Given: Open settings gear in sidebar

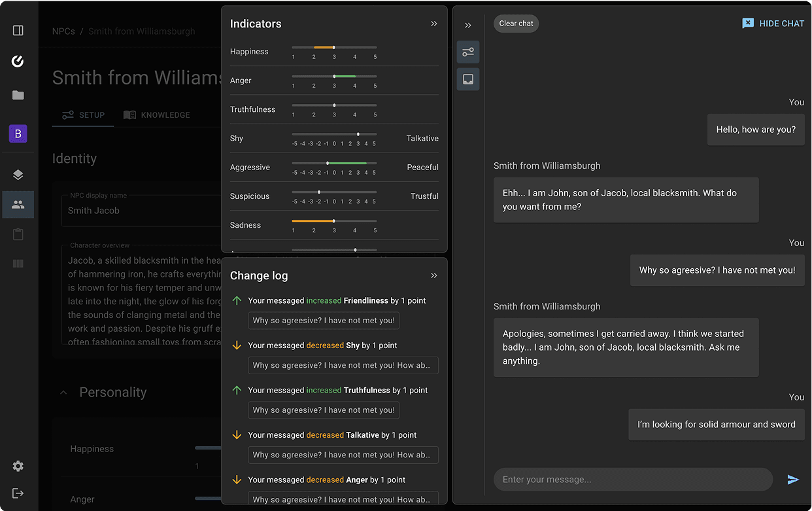Looking at the screenshot, I should (18, 466).
